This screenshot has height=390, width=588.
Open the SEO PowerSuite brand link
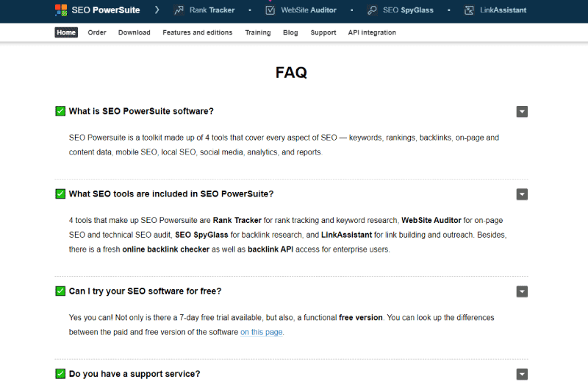pos(106,10)
